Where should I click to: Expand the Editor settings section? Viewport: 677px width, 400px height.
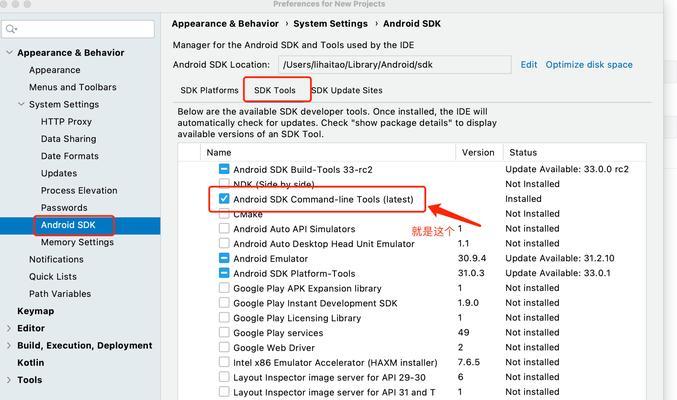click(9, 328)
